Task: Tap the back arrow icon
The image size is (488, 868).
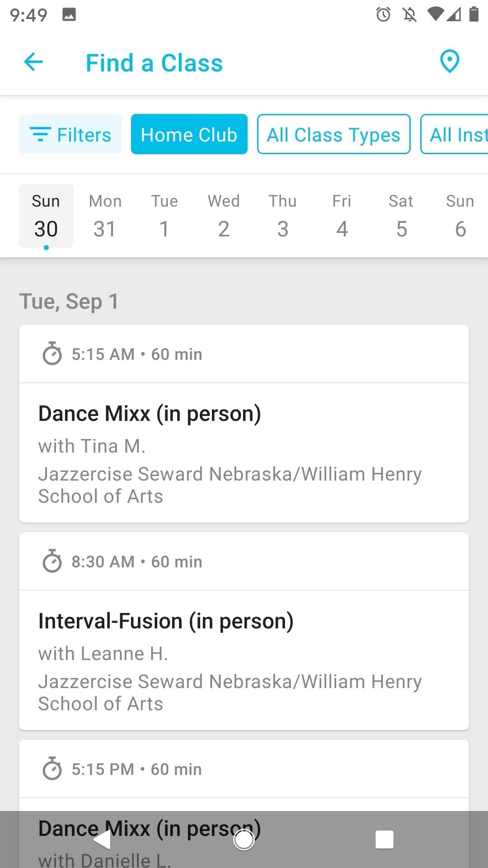Action: tap(33, 62)
